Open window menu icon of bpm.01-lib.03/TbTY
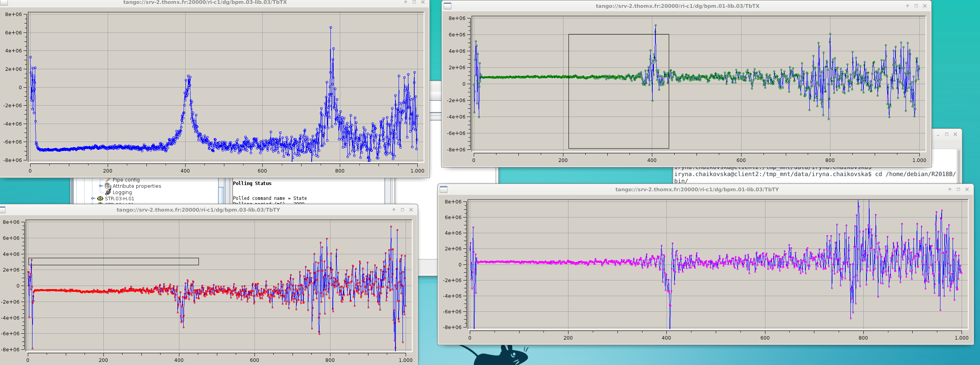 click(444, 189)
